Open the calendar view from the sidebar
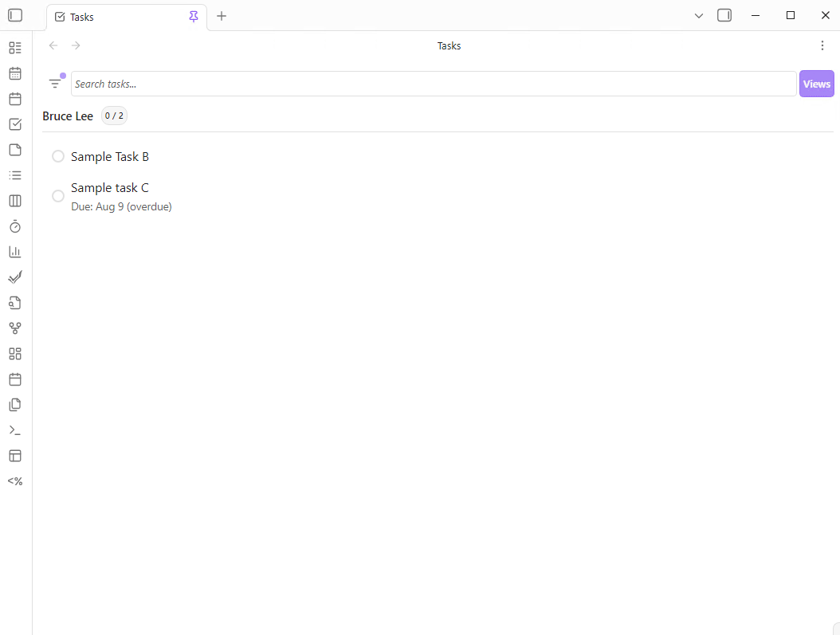840x635 pixels. (14, 73)
